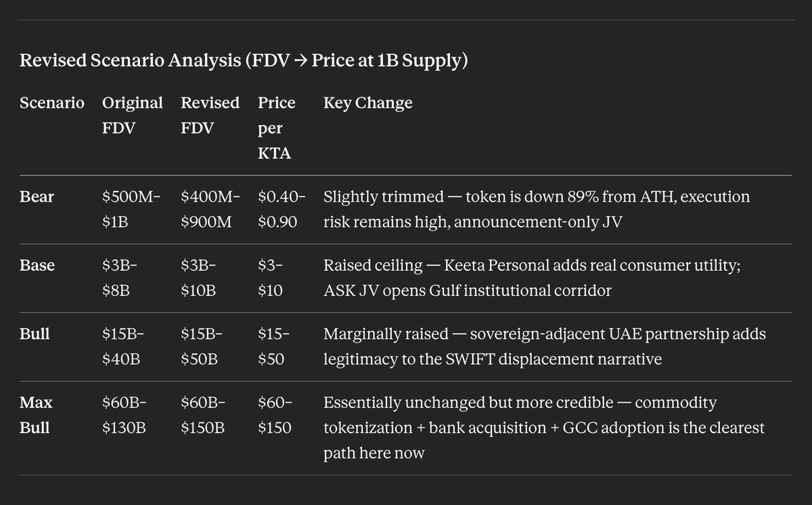Select the Original FDV column header
Image resolution: width=812 pixels, height=505 pixels.
(133, 115)
